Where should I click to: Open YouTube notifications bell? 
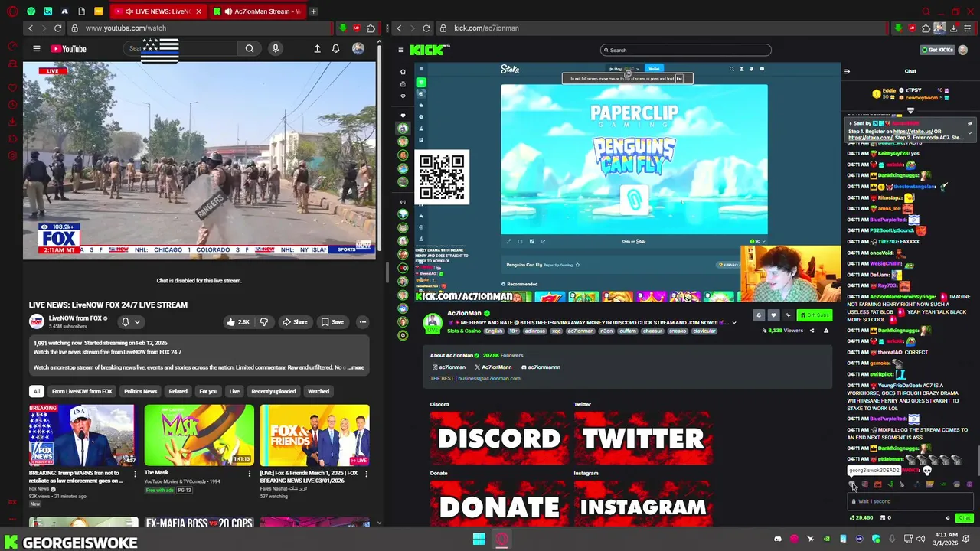pyautogui.click(x=335, y=49)
